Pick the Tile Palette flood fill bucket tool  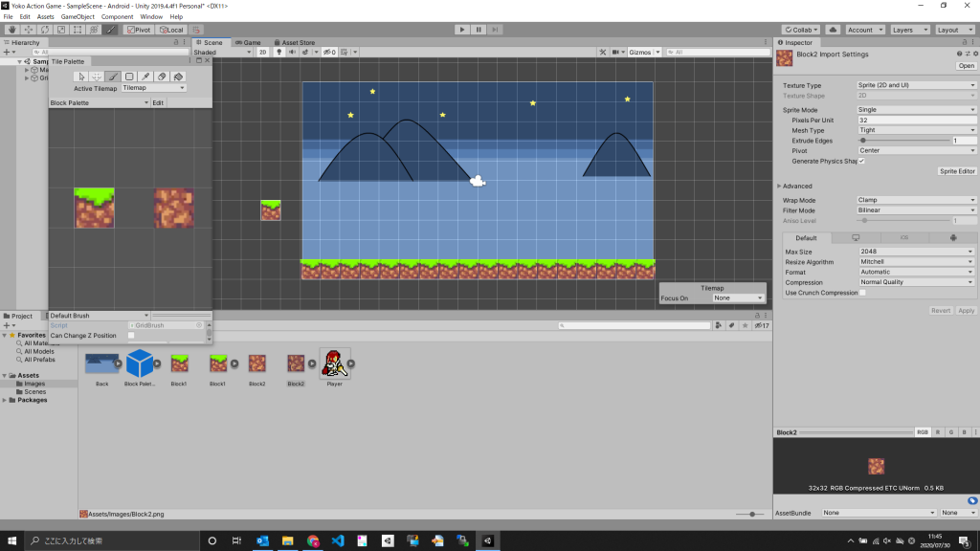point(178,77)
